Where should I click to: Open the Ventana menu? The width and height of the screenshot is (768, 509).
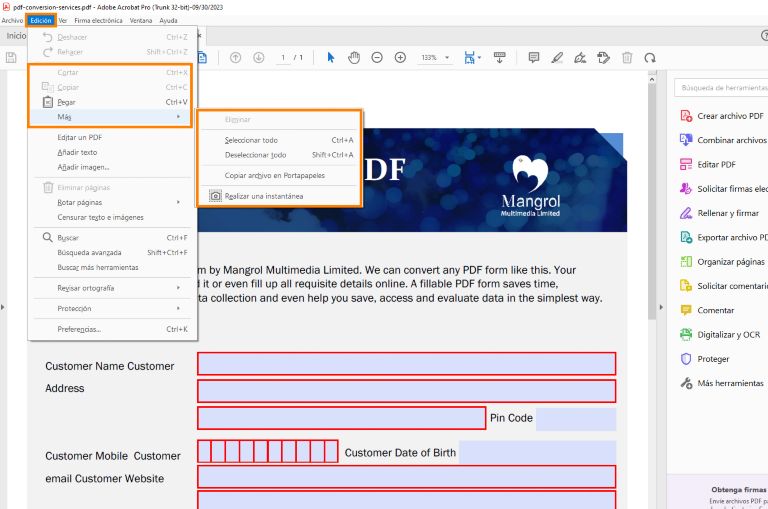[x=141, y=21]
